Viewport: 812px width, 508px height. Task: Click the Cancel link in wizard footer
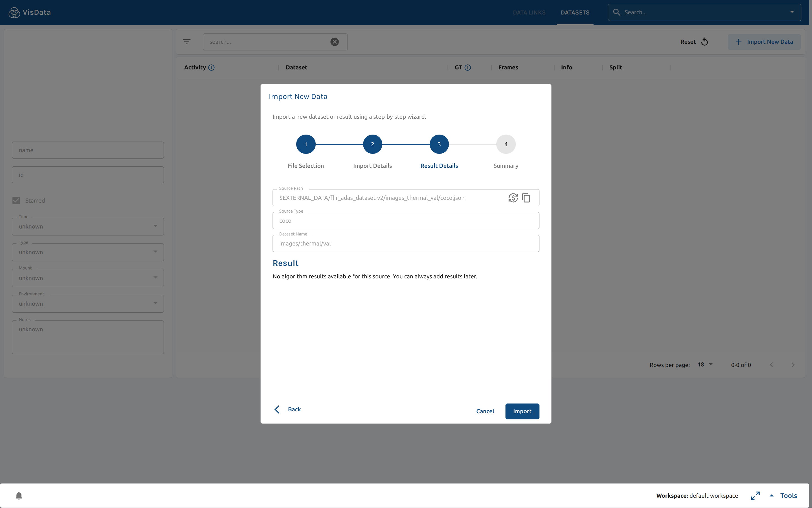485,411
